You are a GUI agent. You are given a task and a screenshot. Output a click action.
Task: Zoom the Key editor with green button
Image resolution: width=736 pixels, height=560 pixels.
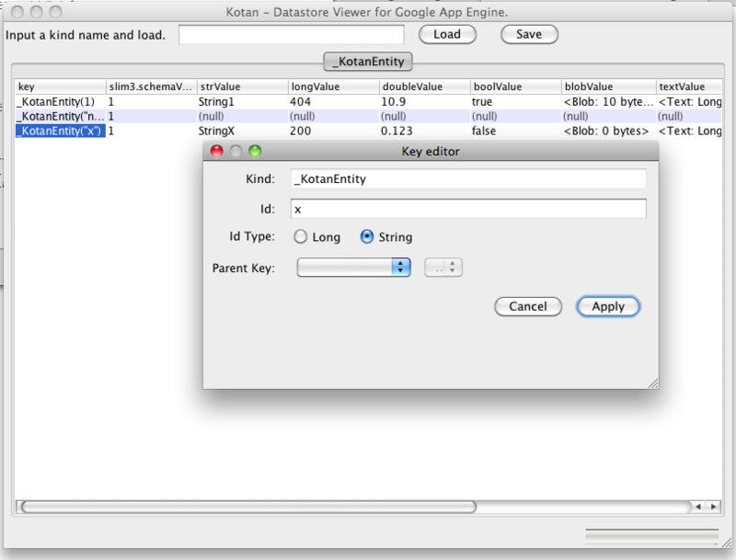255,151
